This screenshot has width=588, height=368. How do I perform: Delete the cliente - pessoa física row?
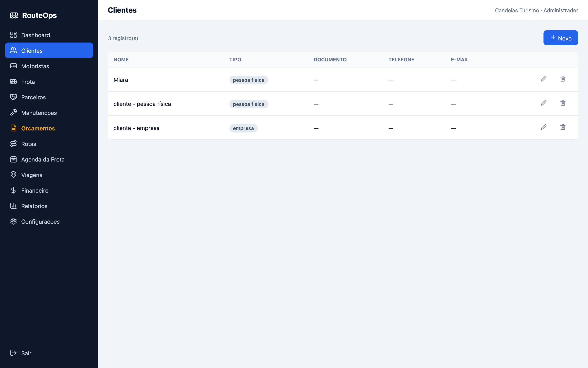[x=563, y=103]
